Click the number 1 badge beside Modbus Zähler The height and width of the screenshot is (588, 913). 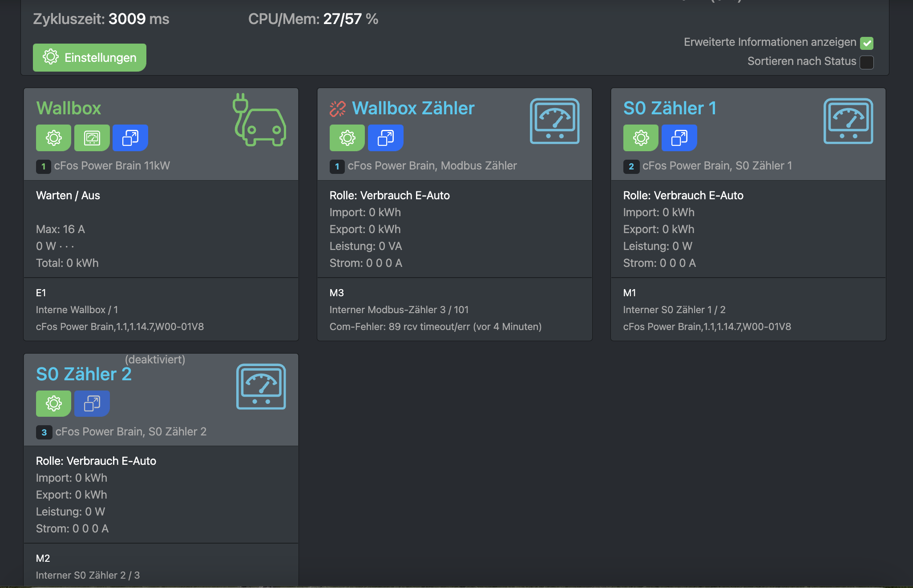click(x=337, y=166)
